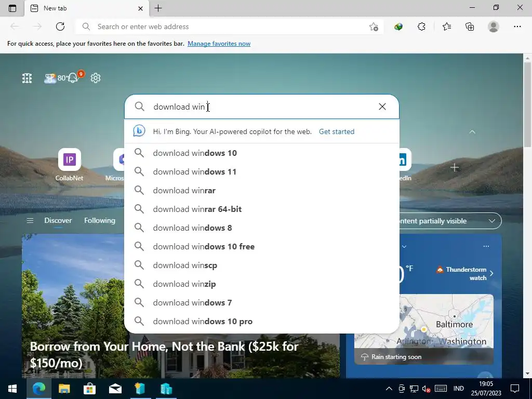Image resolution: width=532 pixels, height=399 pixels.
Task: Click the Baltimore weather map thumbnail
Action: [424, 329]
